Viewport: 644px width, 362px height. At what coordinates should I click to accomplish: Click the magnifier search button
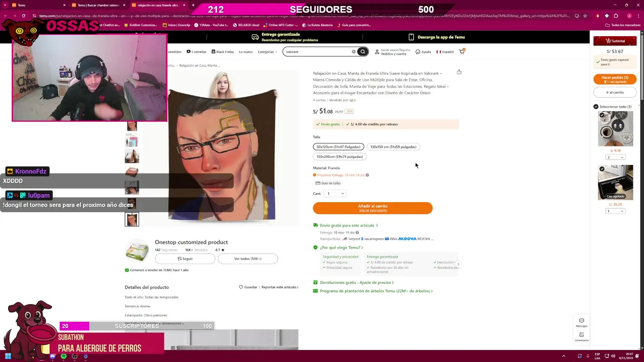[x=363, y=51]
